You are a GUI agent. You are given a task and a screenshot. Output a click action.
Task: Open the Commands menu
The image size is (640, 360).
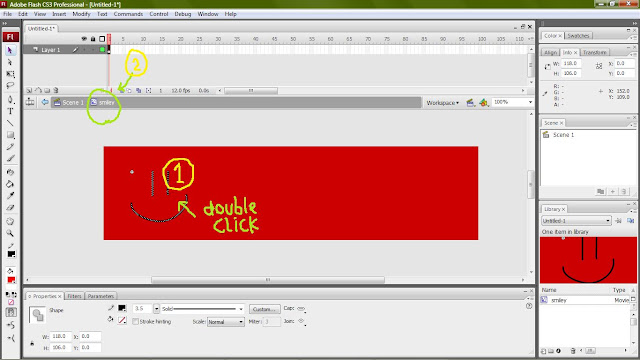(x=128, y=14)
